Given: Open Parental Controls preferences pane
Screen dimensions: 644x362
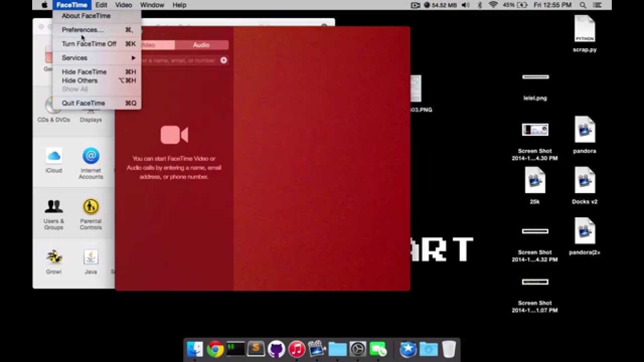Looking at the screenshot, I should tap(91, 214).
